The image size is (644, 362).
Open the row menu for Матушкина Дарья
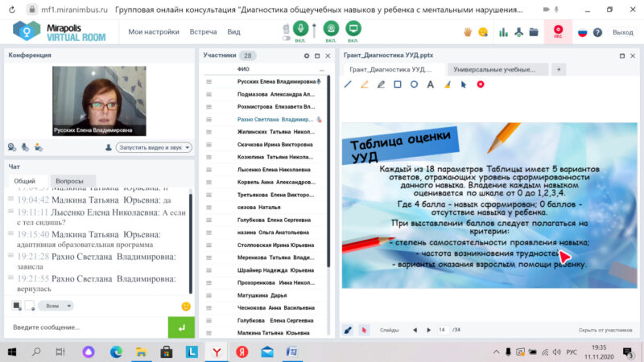[208, 295]
